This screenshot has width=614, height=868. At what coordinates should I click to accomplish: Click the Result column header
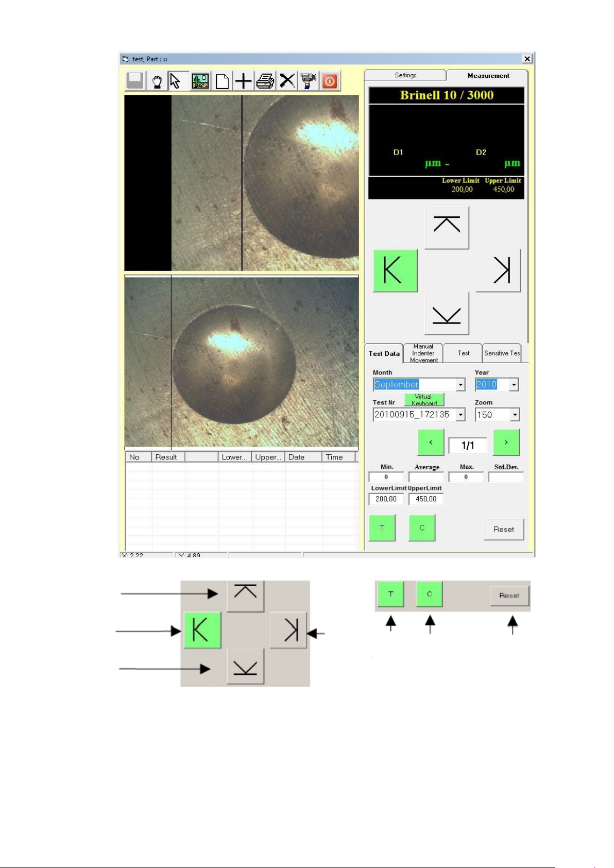click(x=168, y=457)
